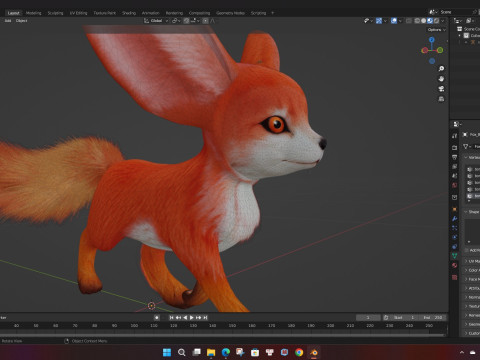Viewport: 480px width, 360px height.
Task: Open the Material properties tab
Action: 454,265
